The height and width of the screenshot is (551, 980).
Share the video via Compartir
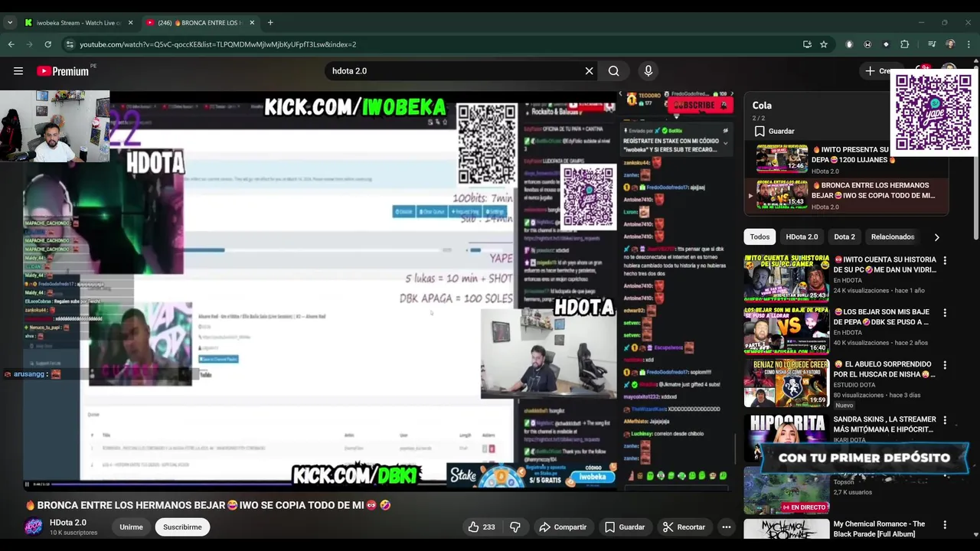[x=563, y=527]
